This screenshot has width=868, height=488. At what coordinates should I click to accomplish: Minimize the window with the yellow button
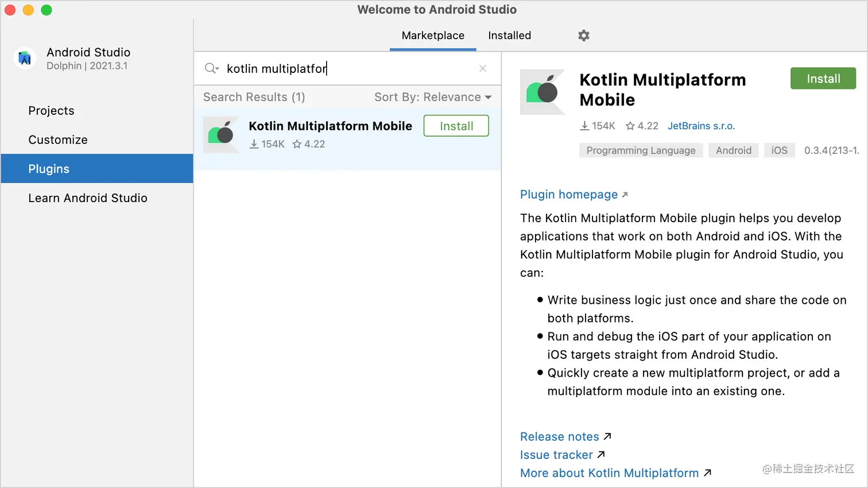tap(28, 10)
